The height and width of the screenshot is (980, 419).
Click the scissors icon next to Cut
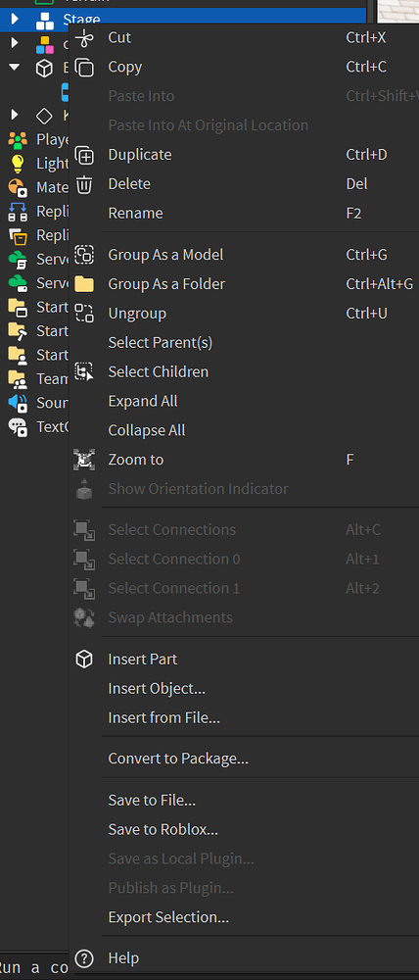pyautogui.click(x=83, y=37)
